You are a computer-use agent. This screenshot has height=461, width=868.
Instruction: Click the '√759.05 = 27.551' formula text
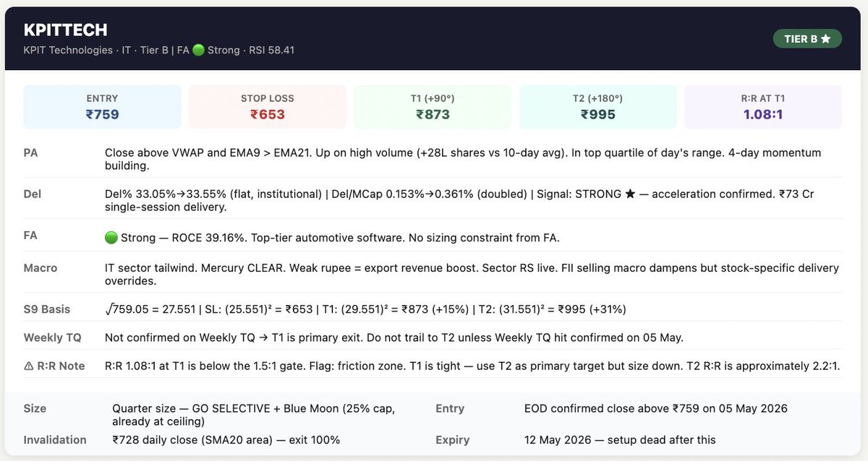coord(150,309)
